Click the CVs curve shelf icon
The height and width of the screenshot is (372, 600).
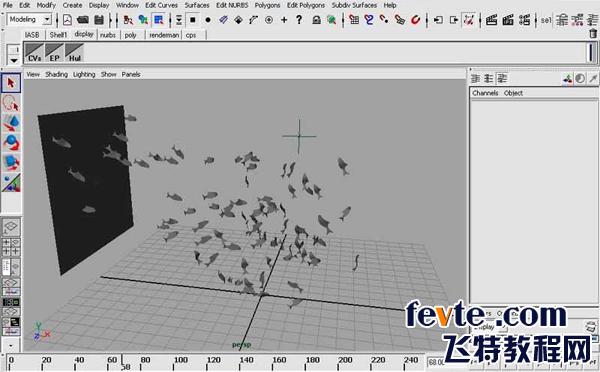34,53
